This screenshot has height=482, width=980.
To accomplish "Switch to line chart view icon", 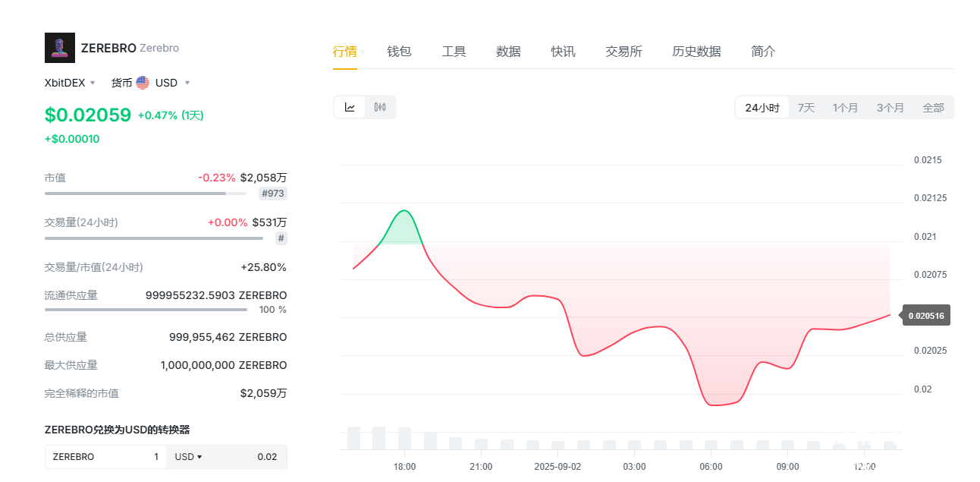I will (350, 107).
